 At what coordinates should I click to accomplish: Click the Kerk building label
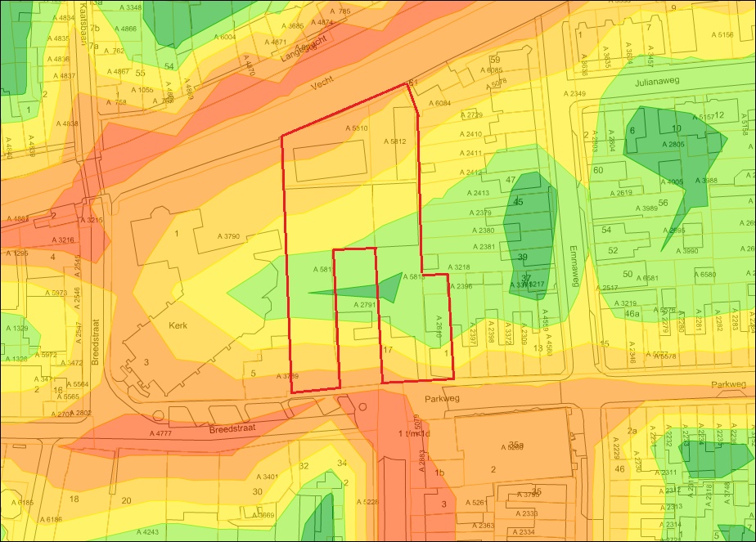point(178,325)
